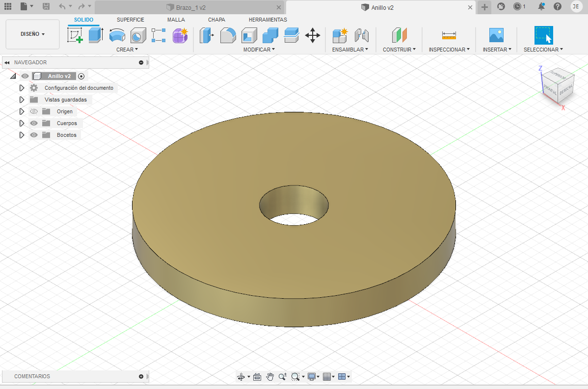This screenshot has width=588, height=389.
Task: Select the Shell tool
Action: coord(249,36)
